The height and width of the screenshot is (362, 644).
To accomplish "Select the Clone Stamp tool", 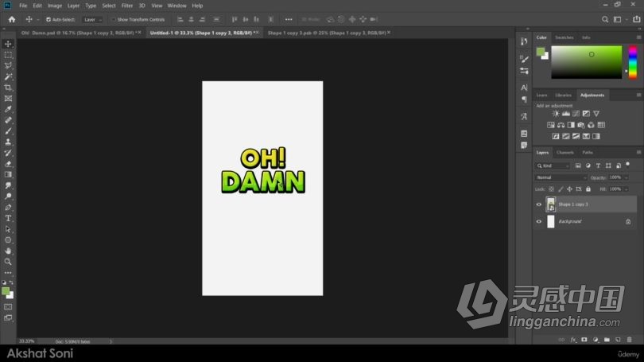I will [8, 142].
